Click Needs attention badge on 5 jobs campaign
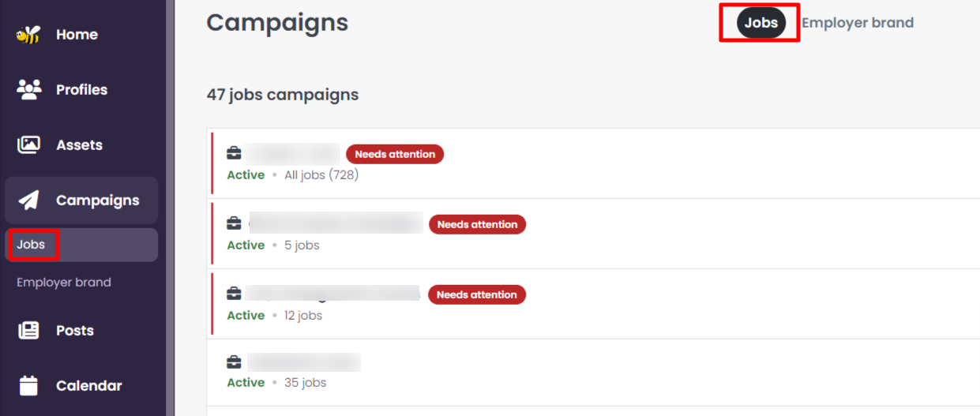This screenshot has width=980, height=416. (x=477, y=224)
